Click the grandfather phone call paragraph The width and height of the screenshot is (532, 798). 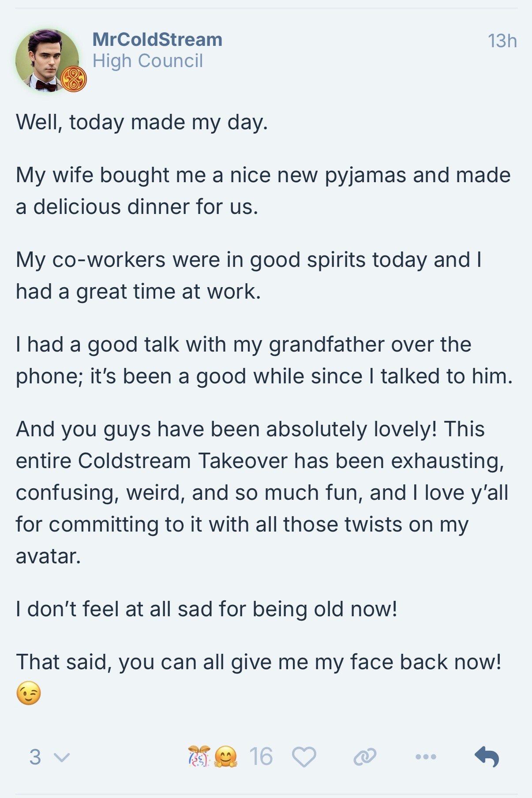click(x=264, y=360)
